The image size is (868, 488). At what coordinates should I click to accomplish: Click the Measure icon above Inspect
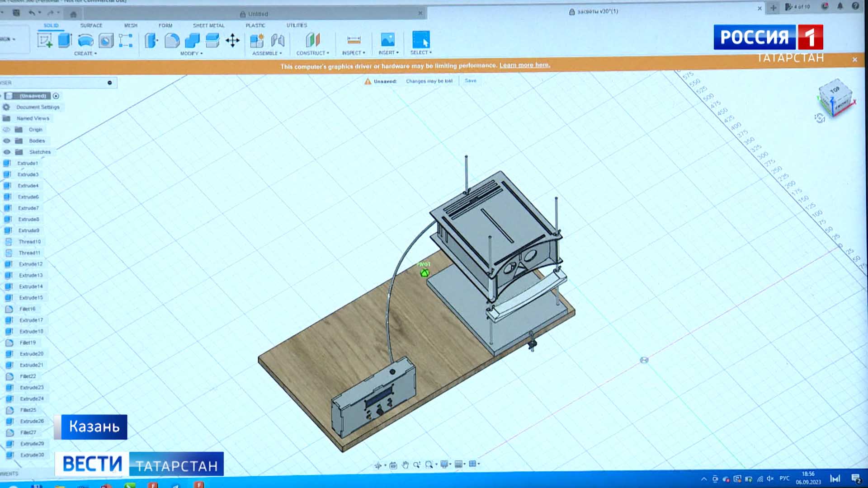pos(354,40)
